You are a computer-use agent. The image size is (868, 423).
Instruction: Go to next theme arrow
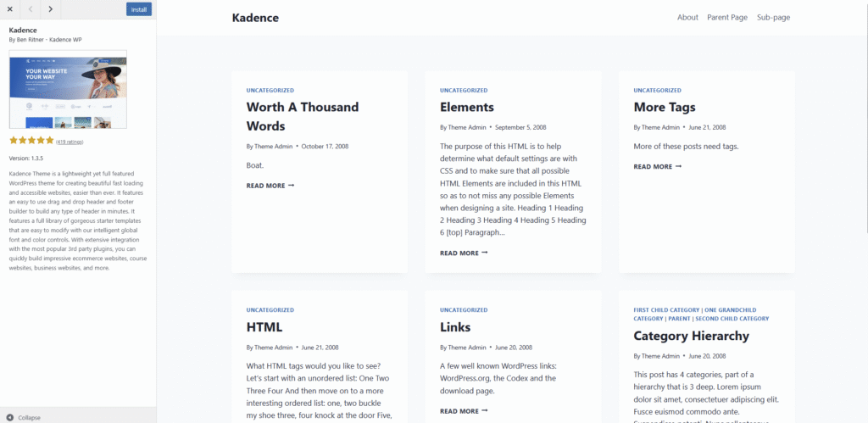click(51, 9)
